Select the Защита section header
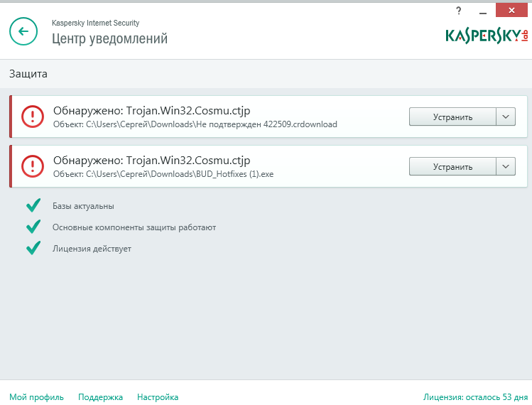 [x=28, y=74]
